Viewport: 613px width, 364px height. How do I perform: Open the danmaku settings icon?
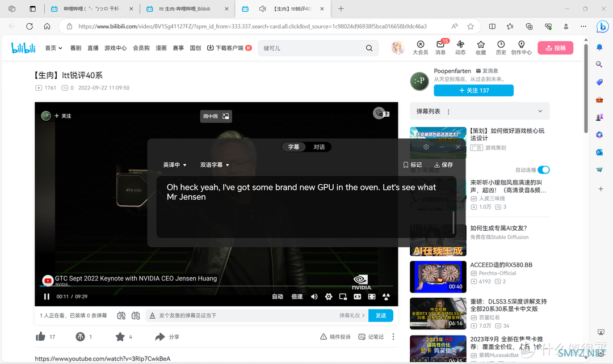pos(136,316)
